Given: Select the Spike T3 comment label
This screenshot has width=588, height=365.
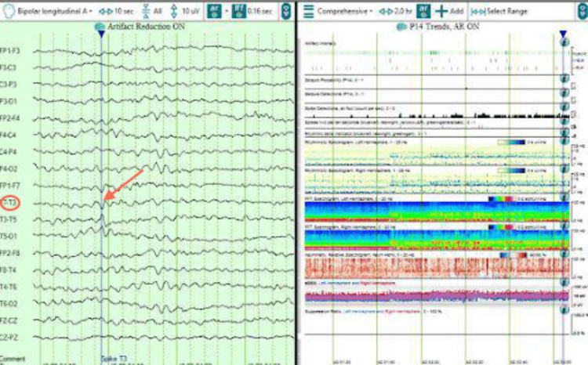Looking at the screenshot, I should (x=114, y=359).
